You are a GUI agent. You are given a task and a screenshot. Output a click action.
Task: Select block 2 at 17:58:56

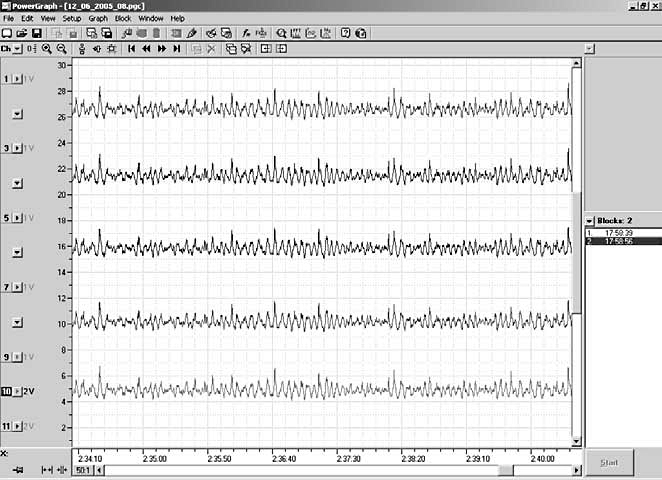coord(623,241)
